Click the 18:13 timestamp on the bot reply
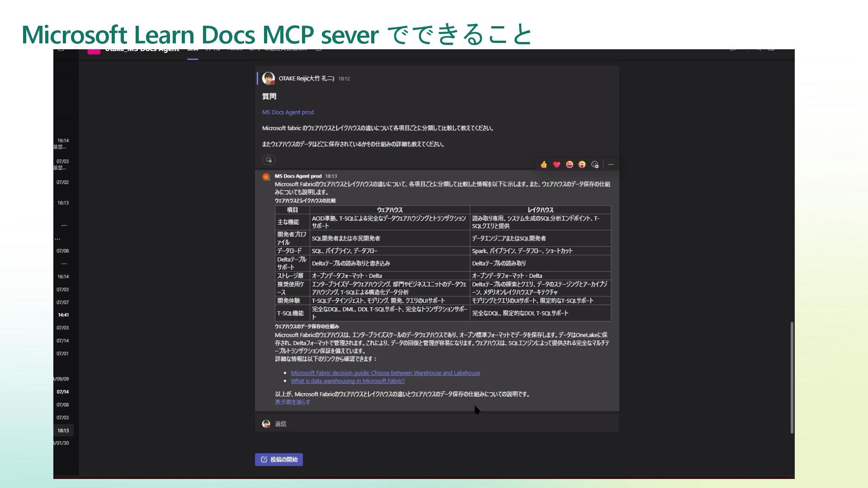The height and width of the screenshot is (488, 868). (331, 176)
